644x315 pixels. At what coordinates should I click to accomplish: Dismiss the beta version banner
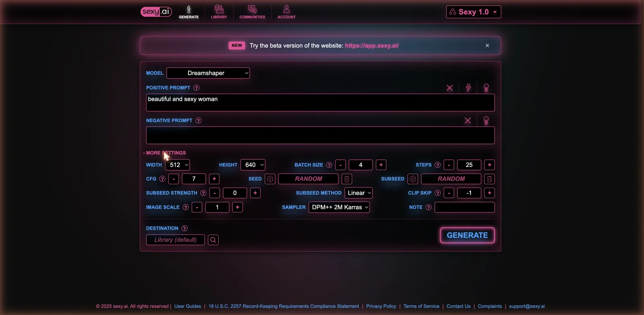pyautogui.click(x=487, y=45)
